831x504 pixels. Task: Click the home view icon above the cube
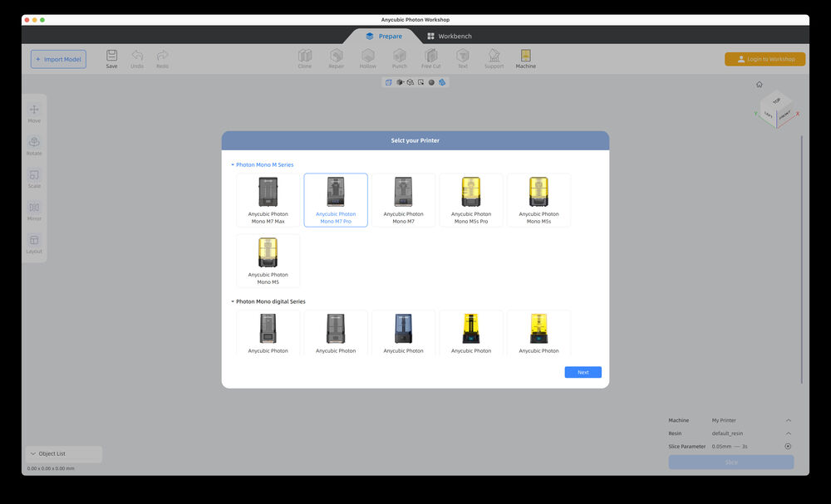[760, 84]
